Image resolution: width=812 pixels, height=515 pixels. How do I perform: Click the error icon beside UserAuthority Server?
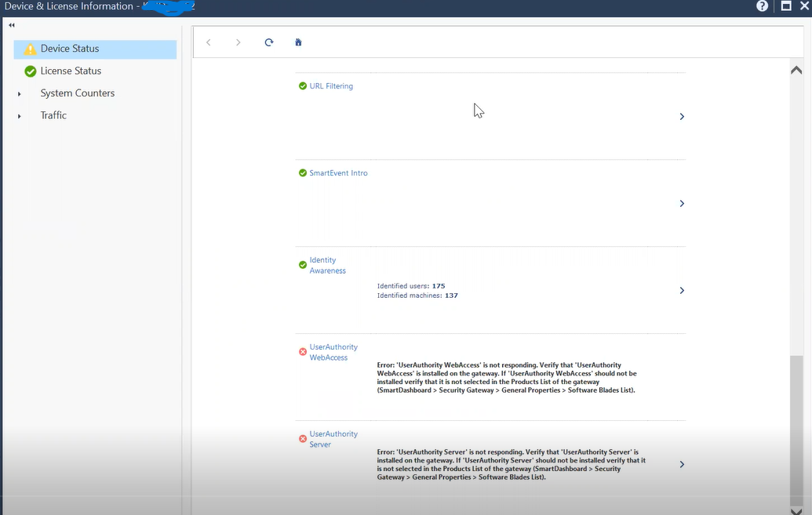[x=302, y=438]
